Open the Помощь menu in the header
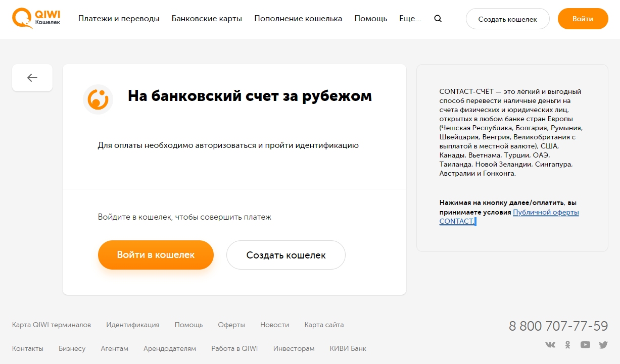620x364 pixels. (x=371, y=19)
